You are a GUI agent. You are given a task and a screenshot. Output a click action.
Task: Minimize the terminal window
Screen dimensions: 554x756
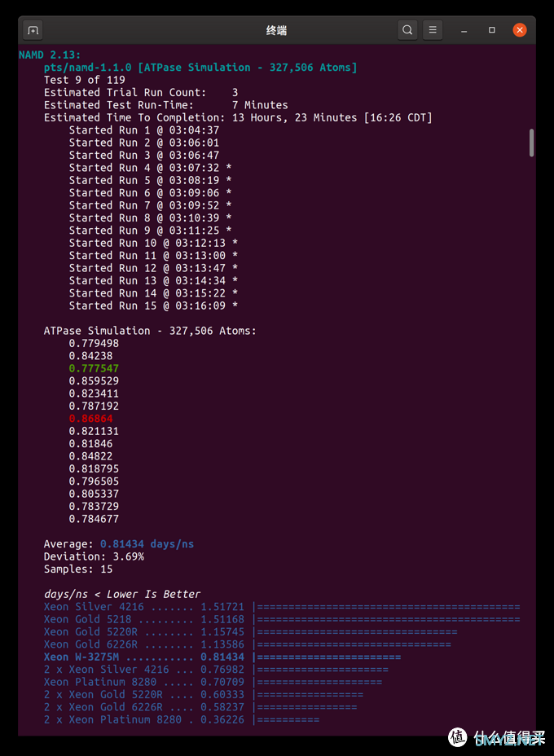tap(464, 30)
